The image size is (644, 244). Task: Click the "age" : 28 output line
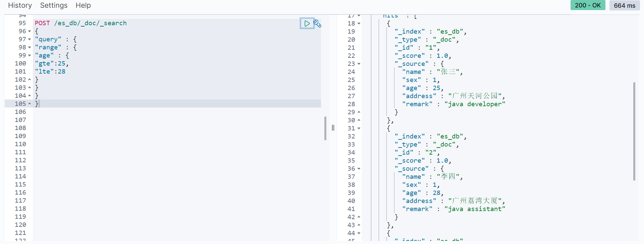423,193
